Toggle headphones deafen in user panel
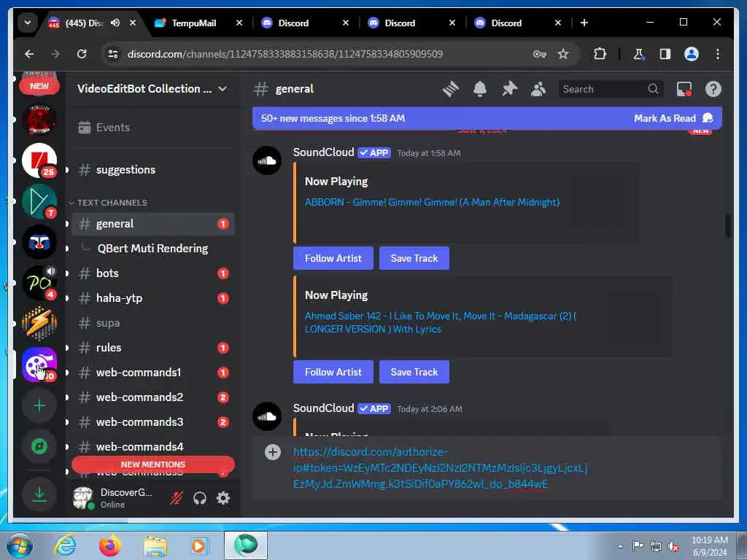Viewport: 747px width, 560px height. tap(200, 498)
